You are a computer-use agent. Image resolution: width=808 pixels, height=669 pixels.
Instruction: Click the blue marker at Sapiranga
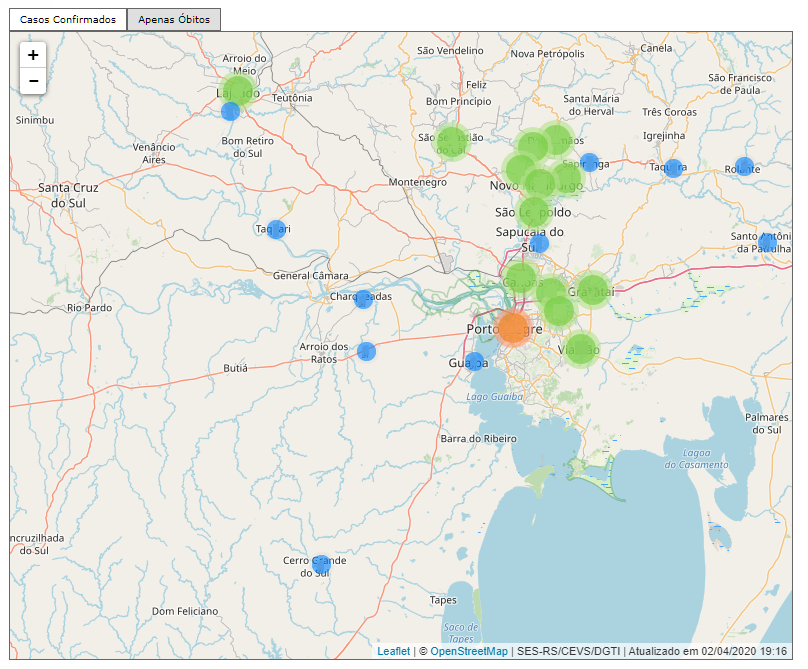[589, 162]
